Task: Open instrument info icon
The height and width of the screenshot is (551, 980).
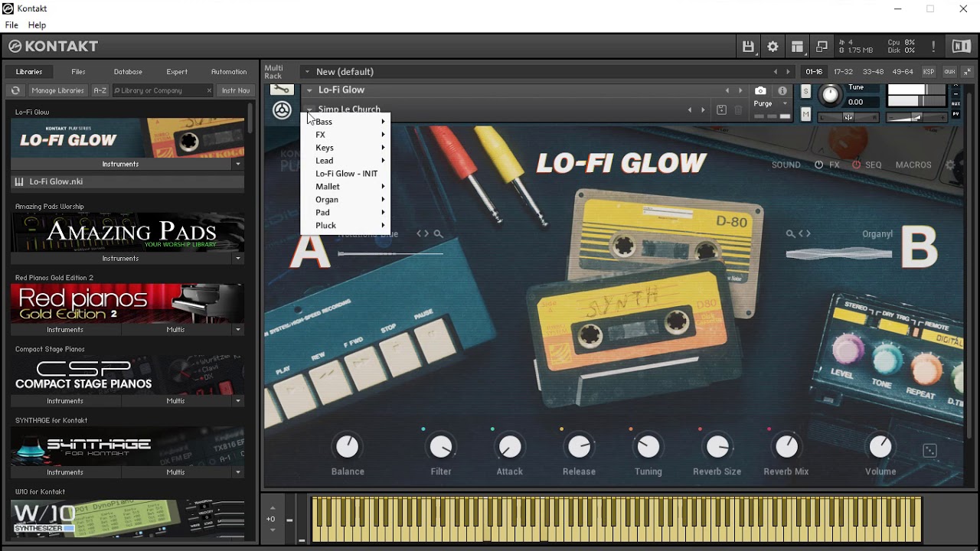Action: point(782,90)
